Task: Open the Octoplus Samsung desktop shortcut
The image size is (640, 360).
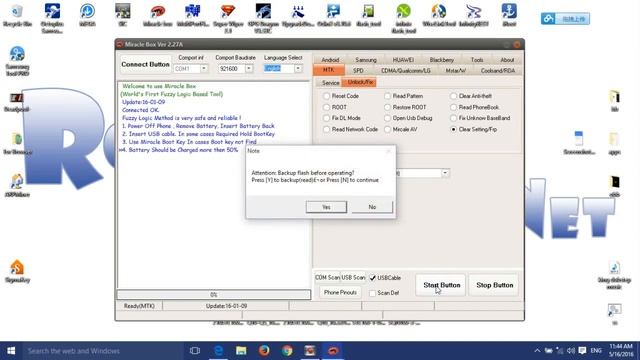Action: tap(52, 18)
